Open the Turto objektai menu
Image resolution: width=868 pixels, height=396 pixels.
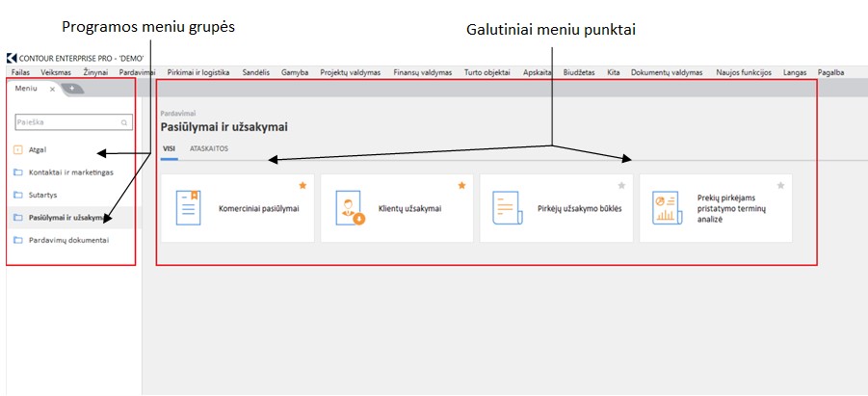point(487,72)
